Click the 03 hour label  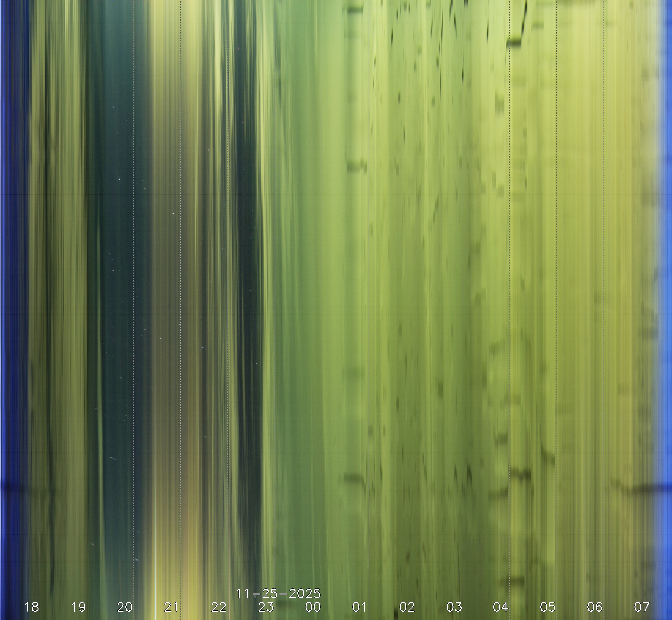point(454,607)
